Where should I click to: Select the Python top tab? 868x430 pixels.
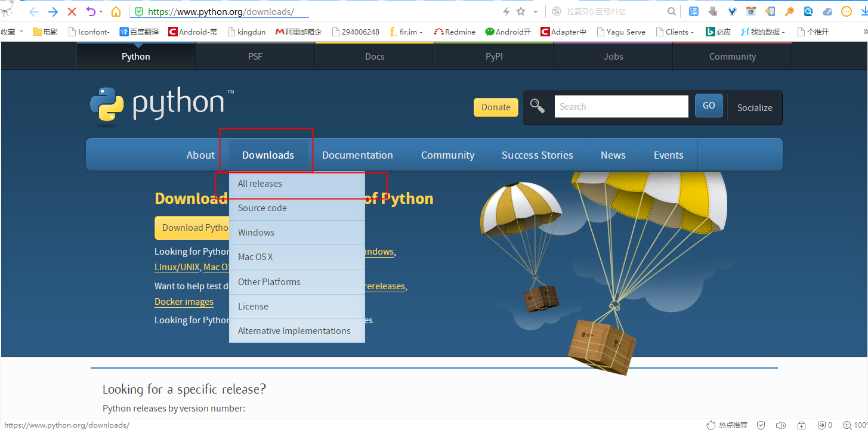pyautogui.click(x=136, y=57)
